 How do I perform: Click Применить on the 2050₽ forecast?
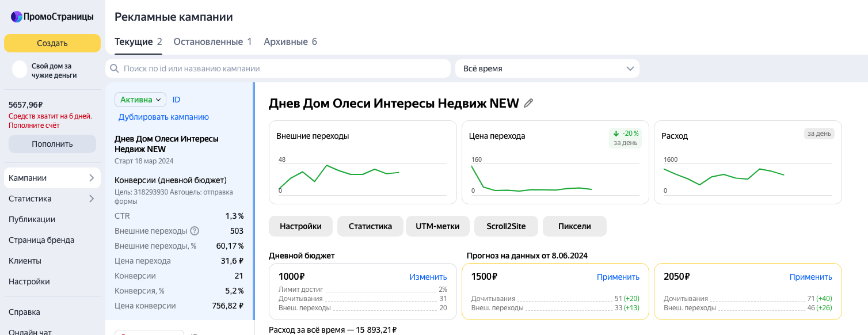tap(811, 277)
